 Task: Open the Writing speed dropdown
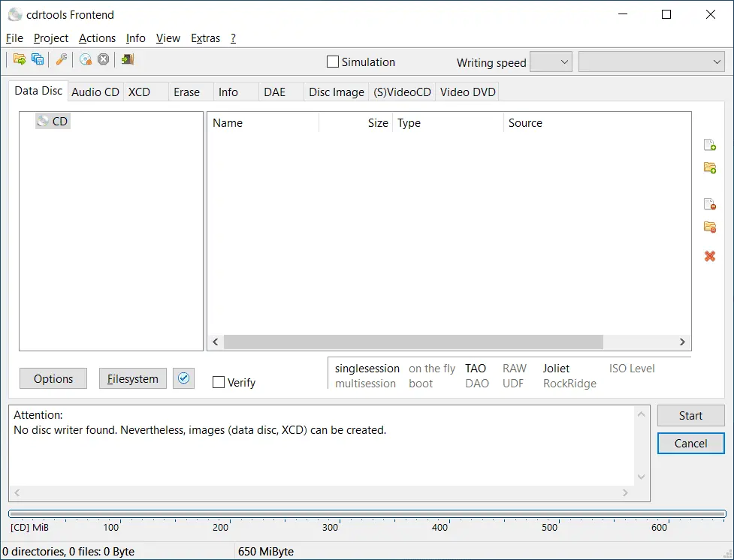tap(551, 62)
